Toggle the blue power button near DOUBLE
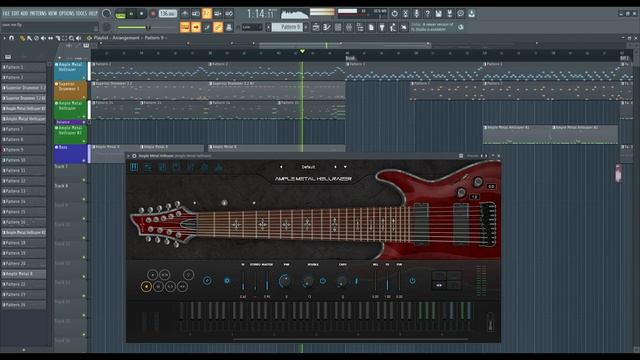Screen dimensions: 640x360 (323, 281)
